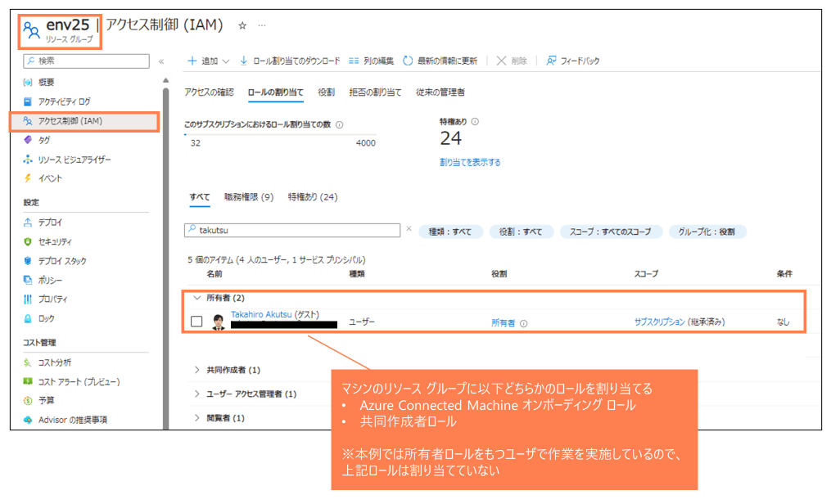Expand the 閲覧者 (1) group
Viewport: 831px width, 504px height.
pos(197,418)
